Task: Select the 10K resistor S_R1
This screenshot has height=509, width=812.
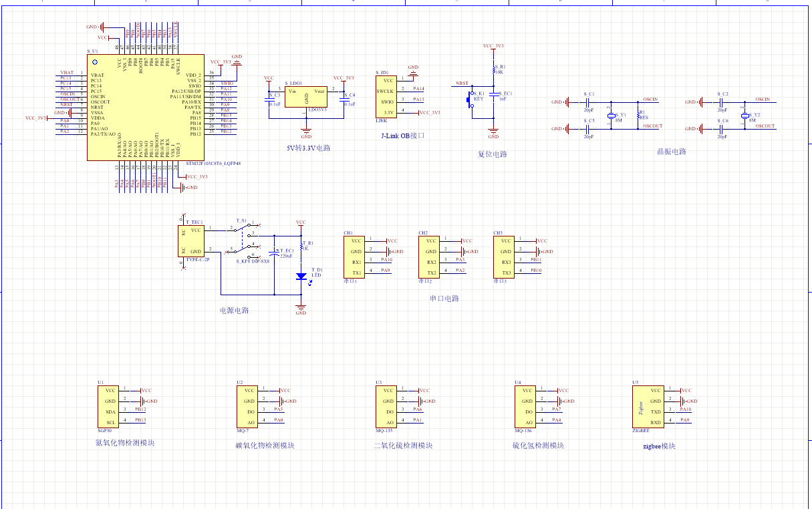Action: tap(493, 69)
